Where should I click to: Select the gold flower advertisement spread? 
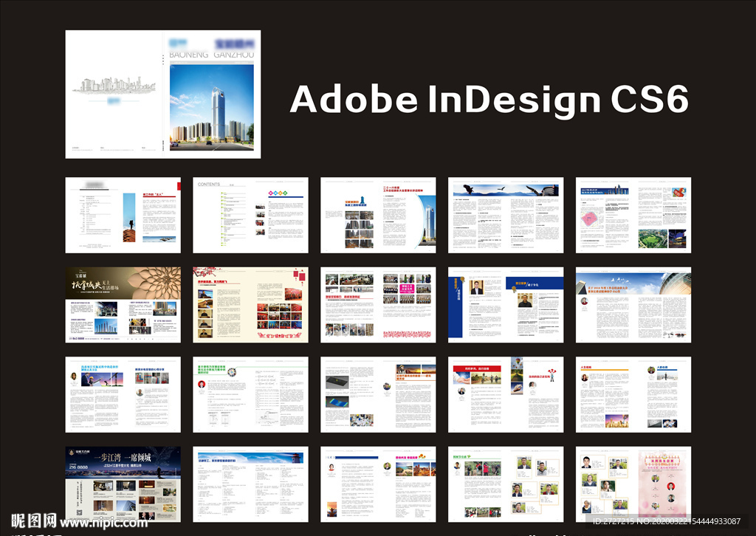coord(123,305)
